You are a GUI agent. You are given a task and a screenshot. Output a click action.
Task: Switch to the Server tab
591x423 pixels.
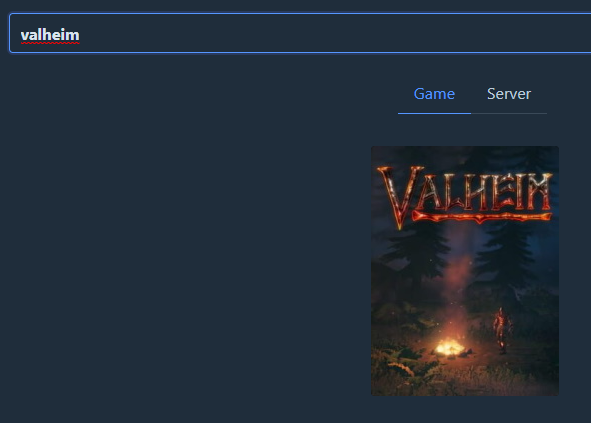tap(509, 94)
